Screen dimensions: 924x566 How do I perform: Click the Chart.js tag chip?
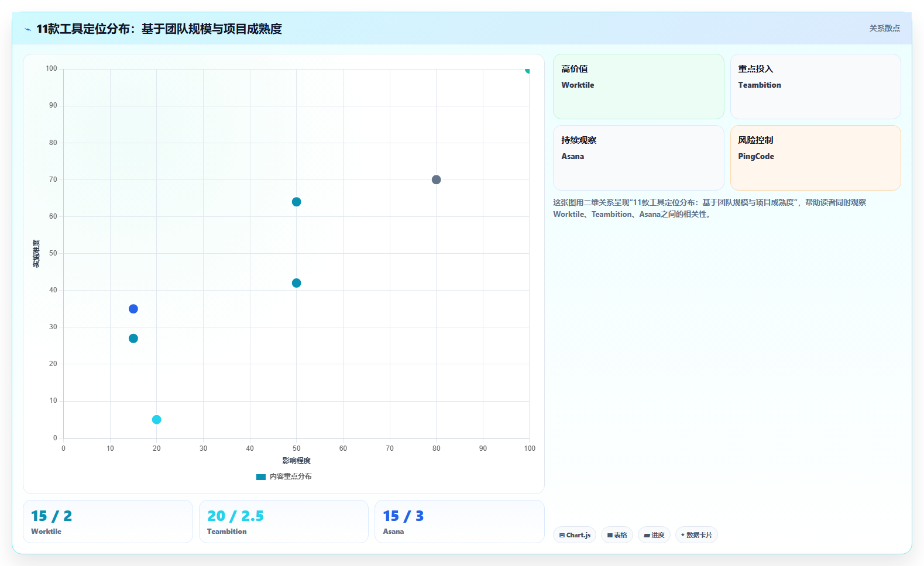575,535
